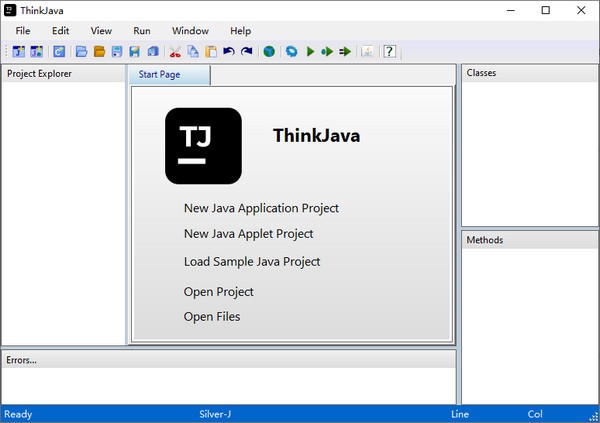The image size is (600, 423).
Task: Click the Copy icon in toolbar
Action: tap(193, 52)
